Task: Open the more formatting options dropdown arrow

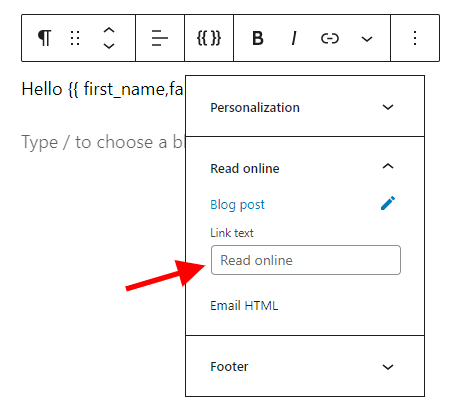Action: click(x=367, y=39)
